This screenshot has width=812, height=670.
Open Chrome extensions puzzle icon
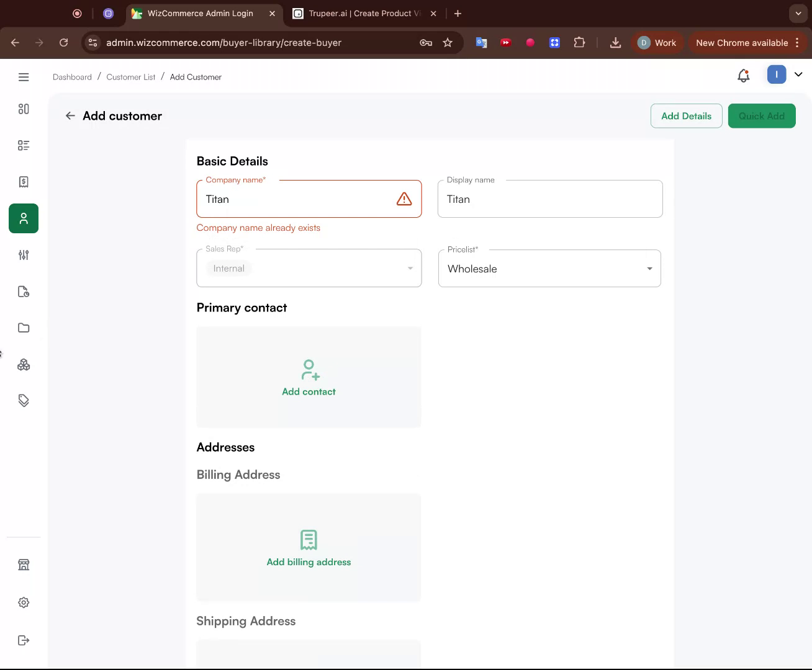tap(579, 43)
